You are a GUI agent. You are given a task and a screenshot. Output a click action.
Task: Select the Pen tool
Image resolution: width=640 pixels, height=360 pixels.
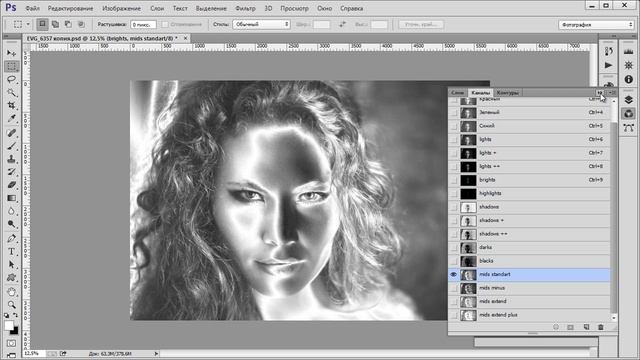pos(11,238)
